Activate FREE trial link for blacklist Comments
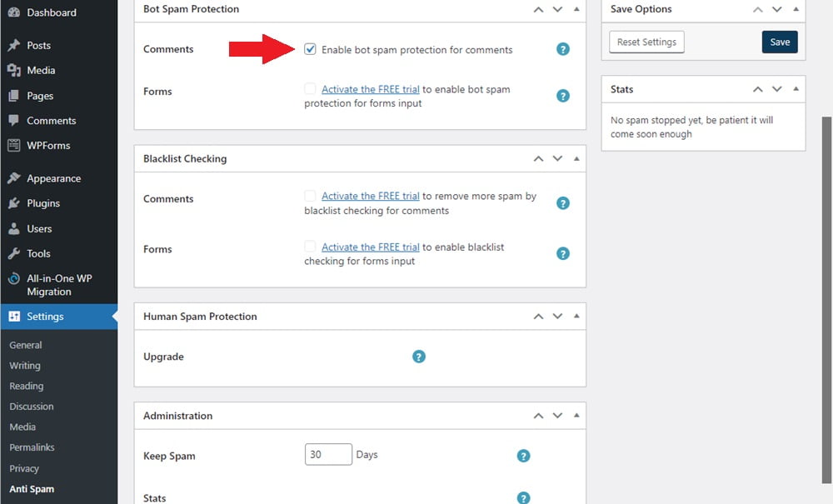 371,196
